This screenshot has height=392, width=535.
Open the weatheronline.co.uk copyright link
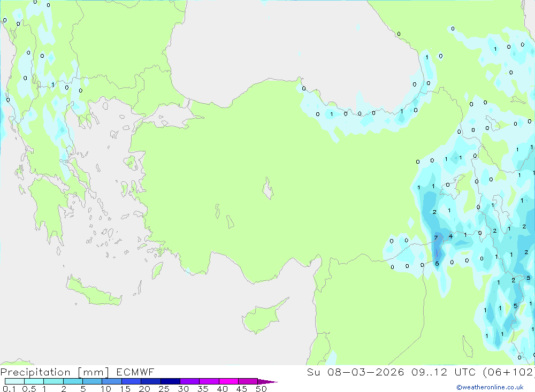[490, 387]
